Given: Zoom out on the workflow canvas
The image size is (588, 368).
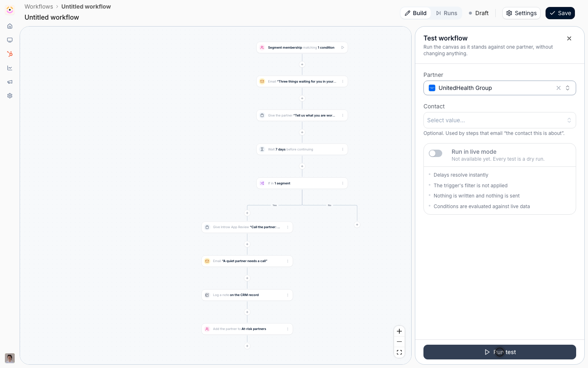Looking at the screenshot, I should 399,342.
